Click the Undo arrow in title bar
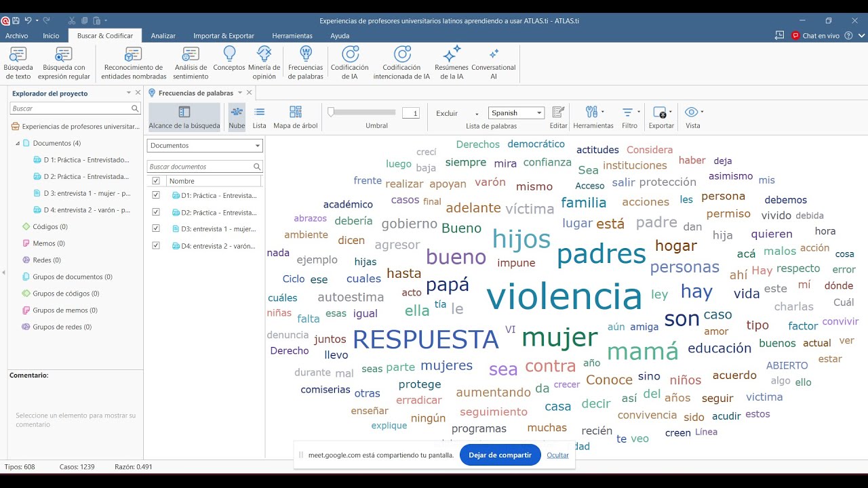This screenshot has width=868, height=488. 28,21
